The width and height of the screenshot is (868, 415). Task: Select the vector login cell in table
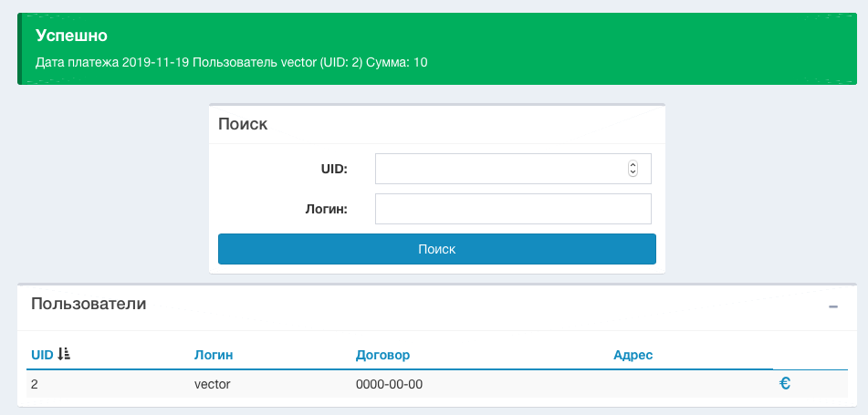click(x=212, y=384)
